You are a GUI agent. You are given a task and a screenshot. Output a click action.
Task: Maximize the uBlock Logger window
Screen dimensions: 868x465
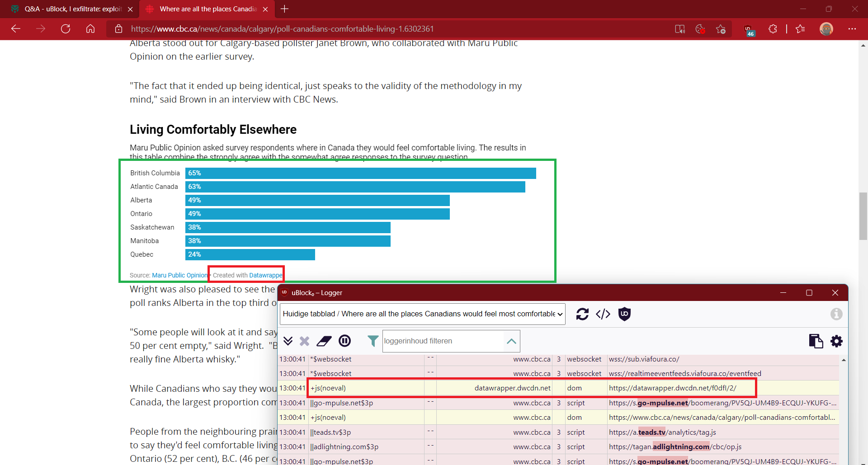[x=809, y=293]
